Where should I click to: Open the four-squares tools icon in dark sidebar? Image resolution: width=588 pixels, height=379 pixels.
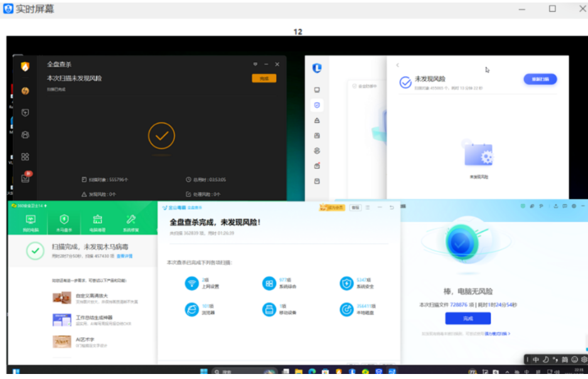(25, 157)
